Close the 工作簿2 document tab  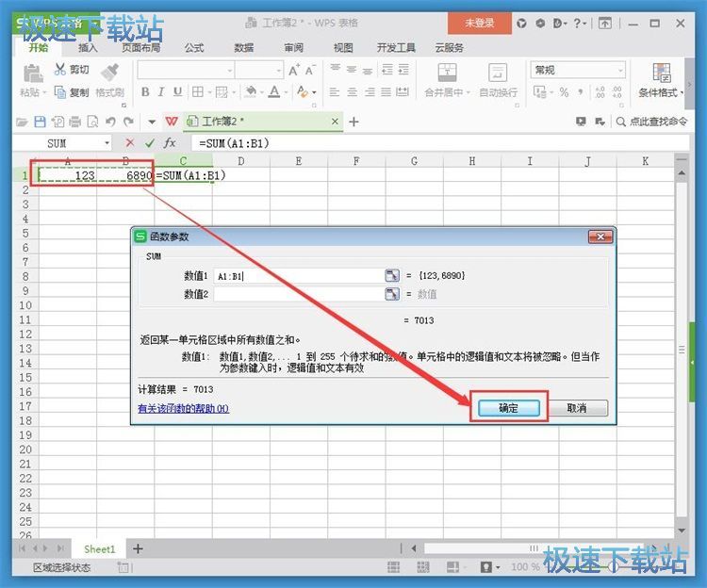(335, 122)
